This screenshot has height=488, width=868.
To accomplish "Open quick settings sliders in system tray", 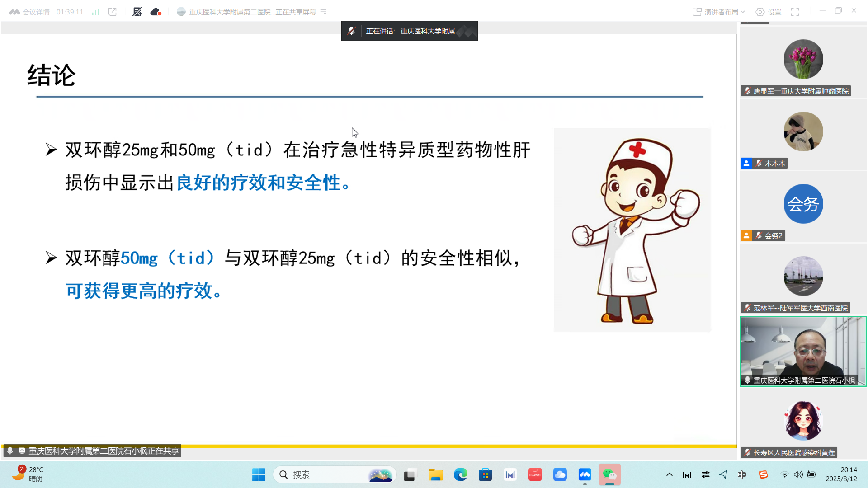I will point(705,475).
